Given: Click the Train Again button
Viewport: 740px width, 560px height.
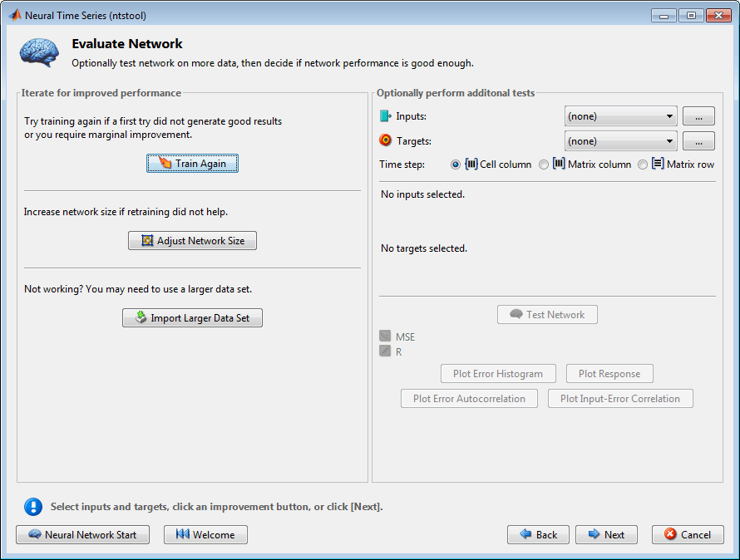Looking at the screenshot, I should point(192,163).
